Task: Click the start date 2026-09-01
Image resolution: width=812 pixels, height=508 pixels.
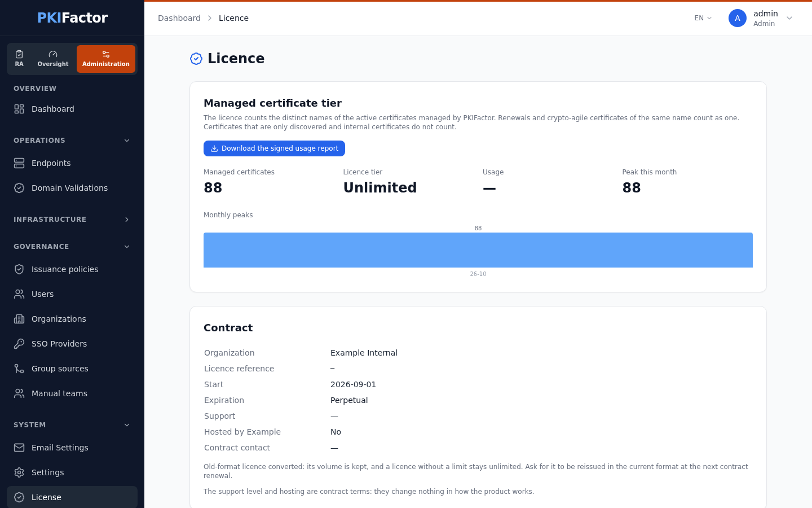Action: pos(353,384)
